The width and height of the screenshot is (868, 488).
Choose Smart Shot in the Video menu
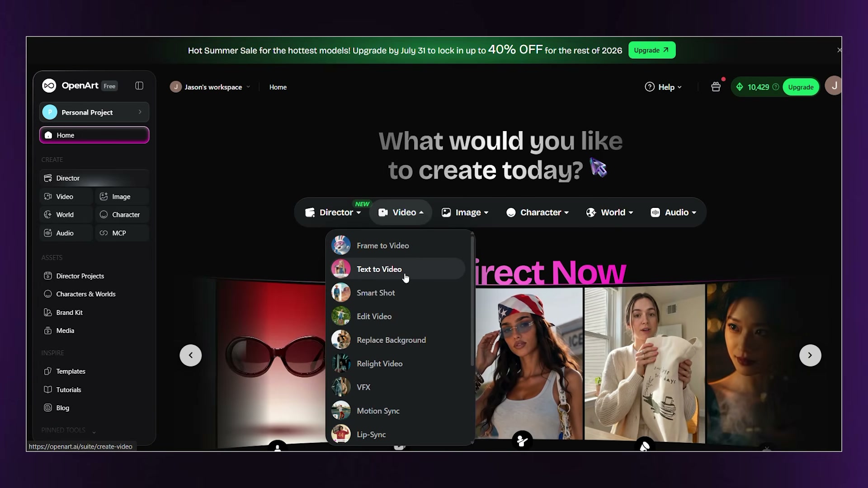398,293
